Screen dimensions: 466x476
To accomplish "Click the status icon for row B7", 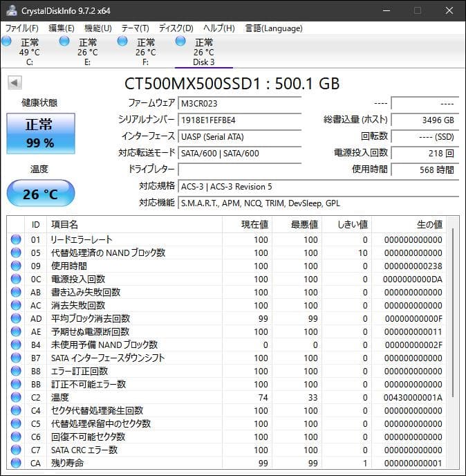I will (x=16, y=358).
